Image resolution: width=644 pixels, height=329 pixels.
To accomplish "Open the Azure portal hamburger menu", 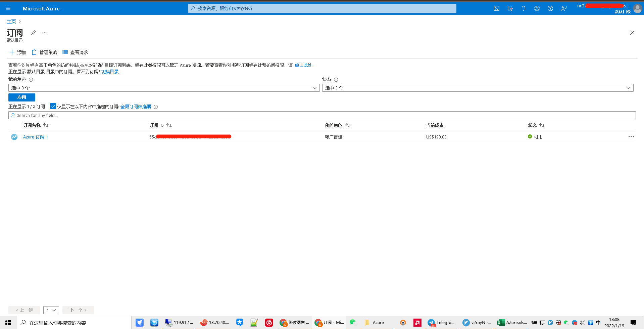I will (x=8, y=8).
